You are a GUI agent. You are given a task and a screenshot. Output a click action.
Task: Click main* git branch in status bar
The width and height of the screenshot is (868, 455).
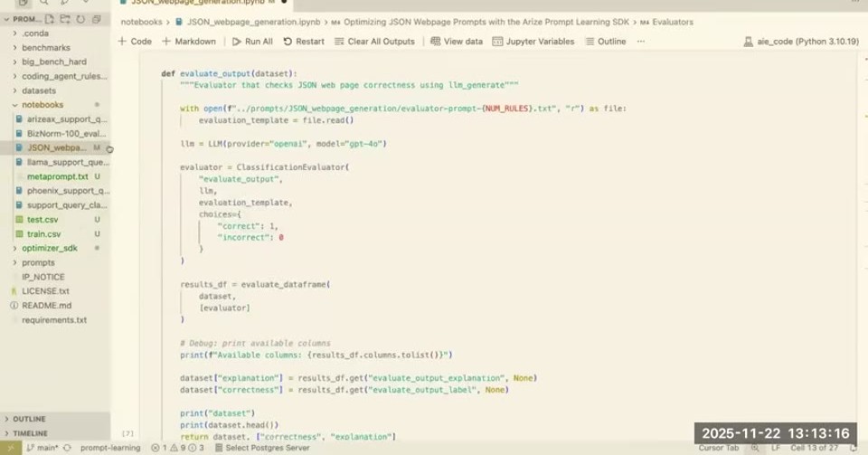42,448
